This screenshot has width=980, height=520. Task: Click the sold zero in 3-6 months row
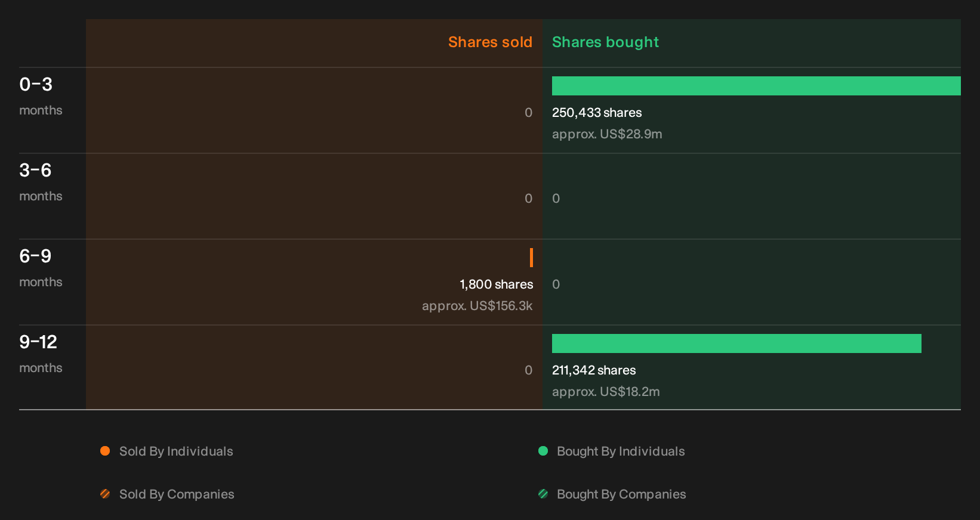pos(528,199)
